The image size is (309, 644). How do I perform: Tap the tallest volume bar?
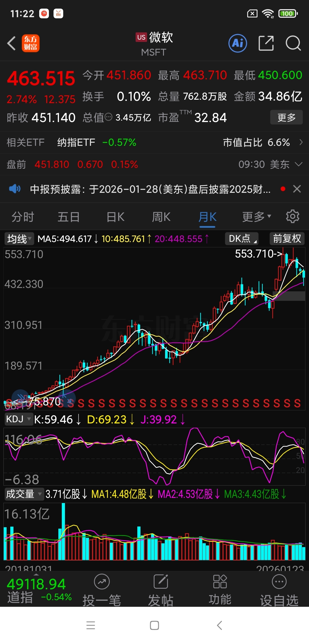coord(63,531)
